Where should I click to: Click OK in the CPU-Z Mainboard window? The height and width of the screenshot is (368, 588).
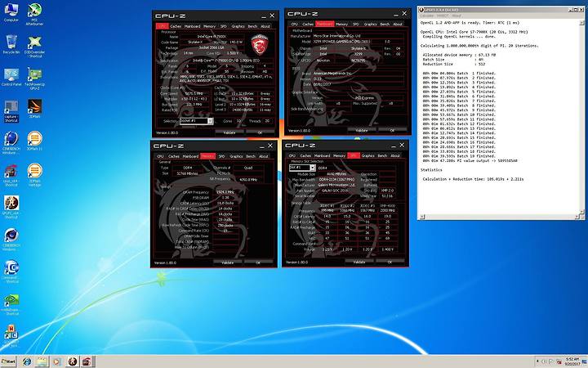(x=392, y=130)
